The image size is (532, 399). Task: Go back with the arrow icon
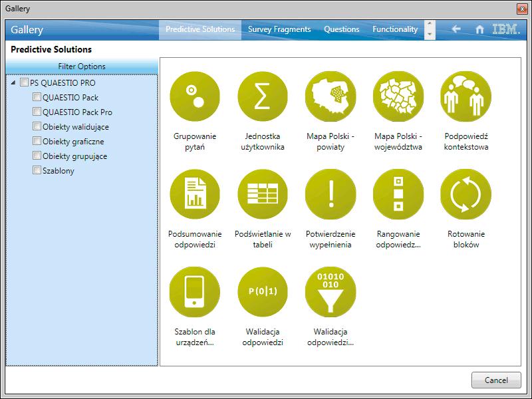pos(456,29)
